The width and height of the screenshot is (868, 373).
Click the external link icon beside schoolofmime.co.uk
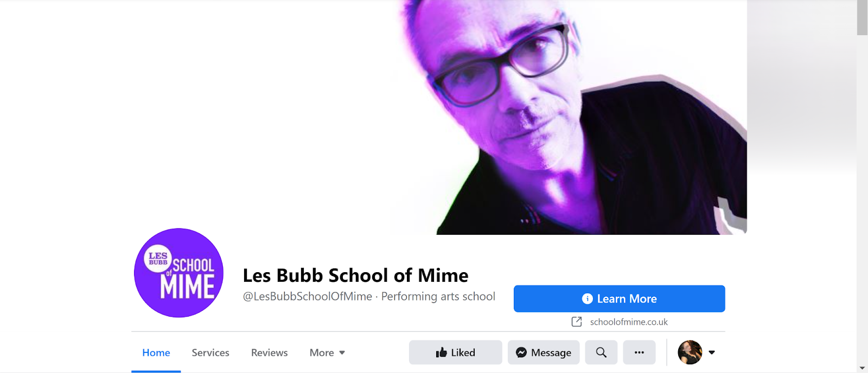pyautogui.click(x=577, y=321)
